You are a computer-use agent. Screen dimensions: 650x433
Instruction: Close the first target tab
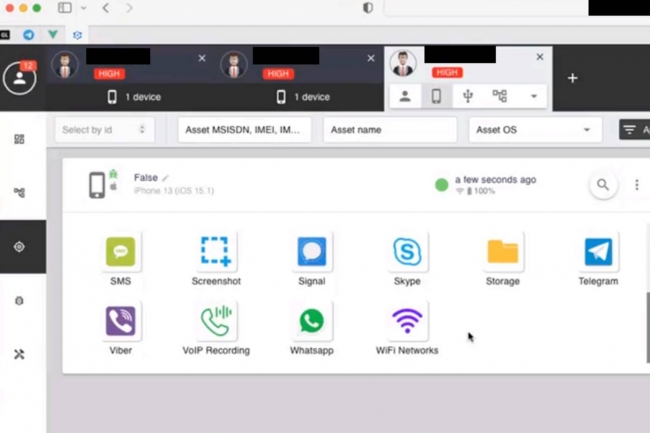[x=202, y=58]
